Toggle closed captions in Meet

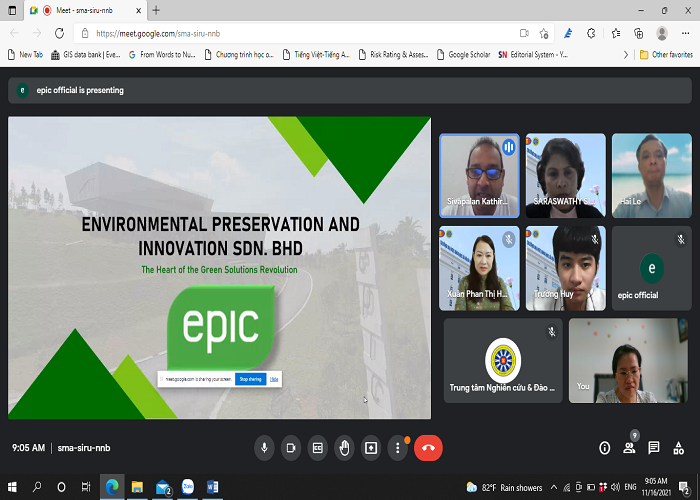point(318,448)
